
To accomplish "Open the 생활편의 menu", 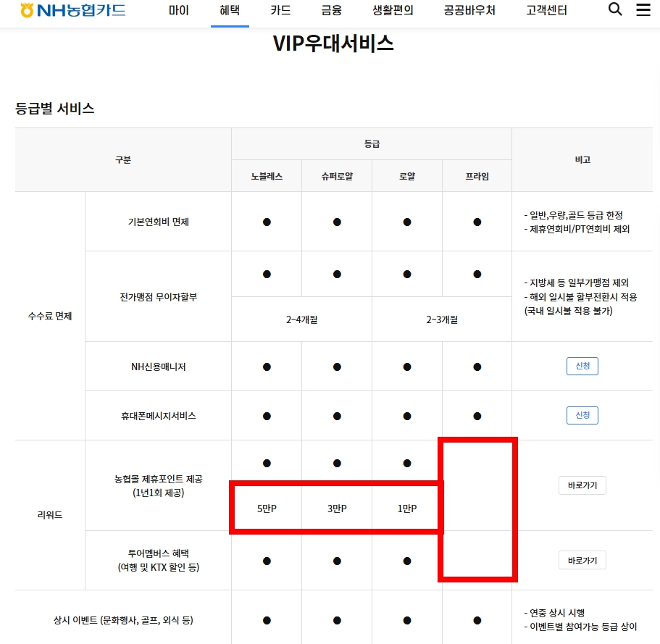I will 393,10.
